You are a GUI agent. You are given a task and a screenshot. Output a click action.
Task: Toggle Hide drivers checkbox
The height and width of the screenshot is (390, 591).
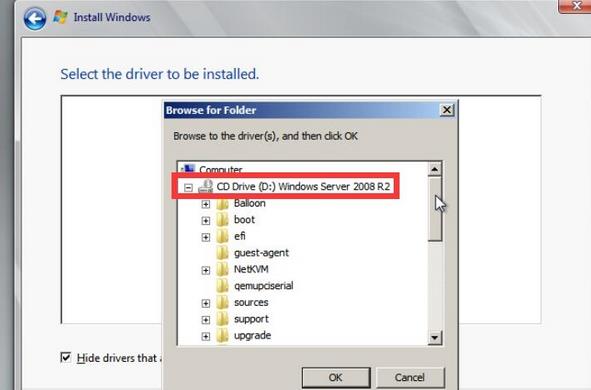pos(66,357)
